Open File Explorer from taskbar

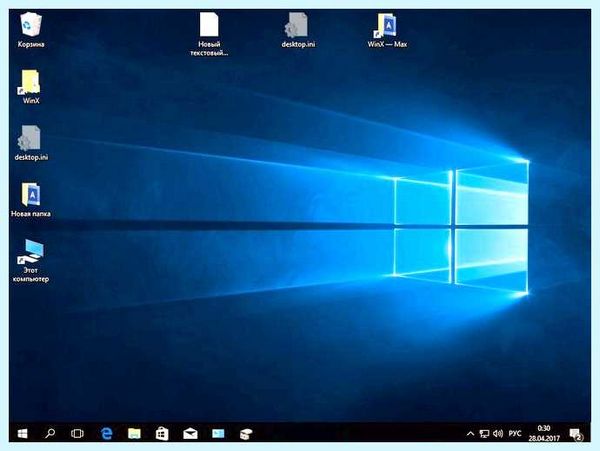click(x=134, y=433)
